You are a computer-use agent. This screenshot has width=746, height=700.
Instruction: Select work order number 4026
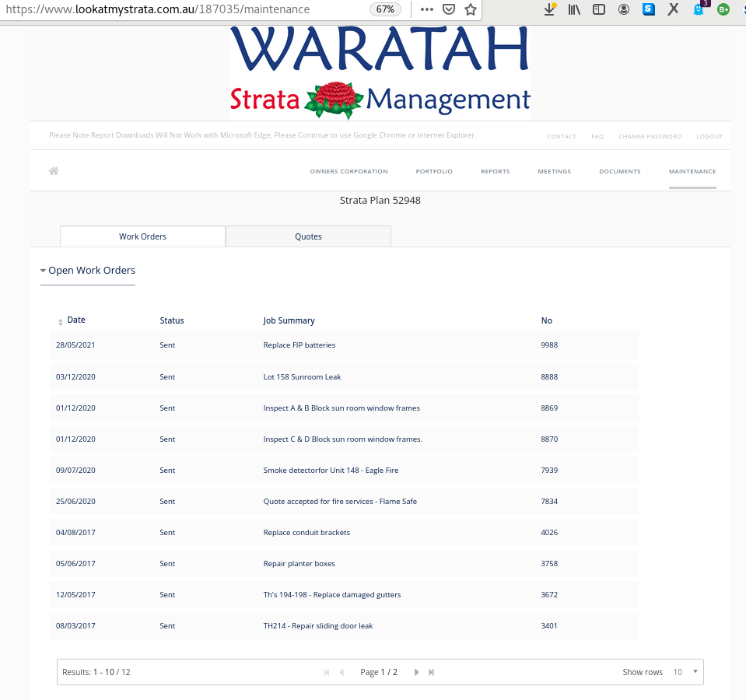coord(549,533)
